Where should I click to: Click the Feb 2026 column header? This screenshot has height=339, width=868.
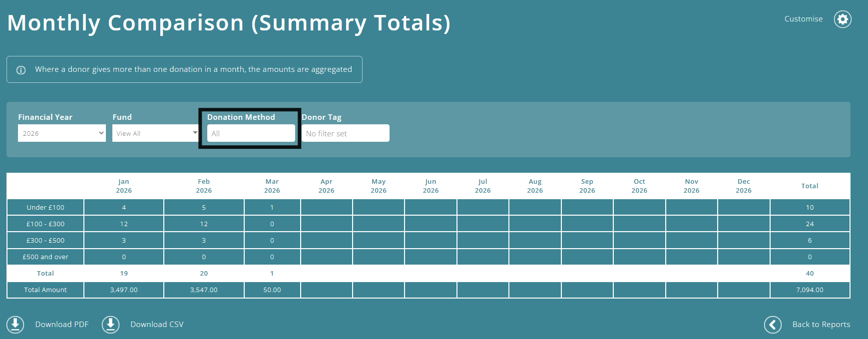(204, 186)
